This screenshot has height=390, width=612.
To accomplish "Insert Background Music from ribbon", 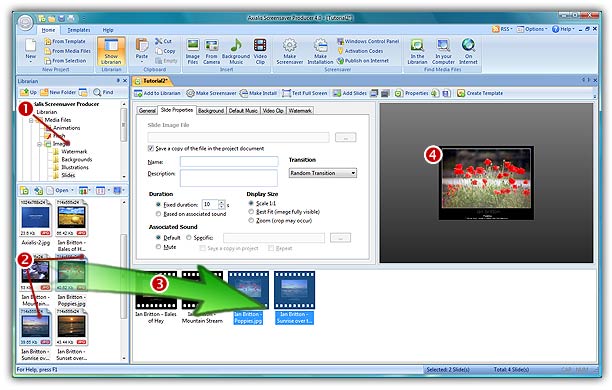I will coord(236,51).
